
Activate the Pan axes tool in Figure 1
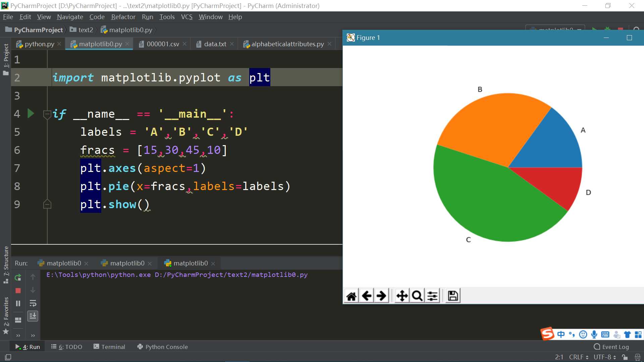point(402,296)
